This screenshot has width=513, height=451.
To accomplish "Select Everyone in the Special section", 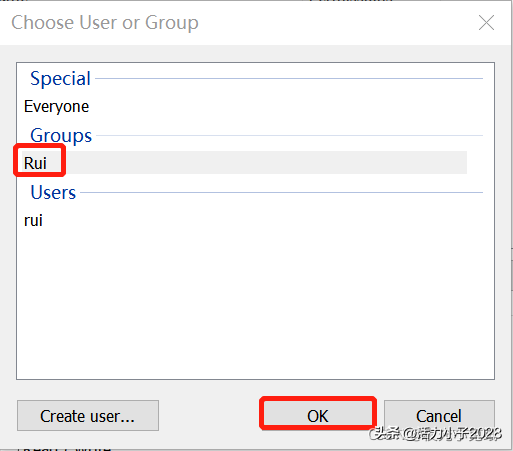I will point(56,107).
